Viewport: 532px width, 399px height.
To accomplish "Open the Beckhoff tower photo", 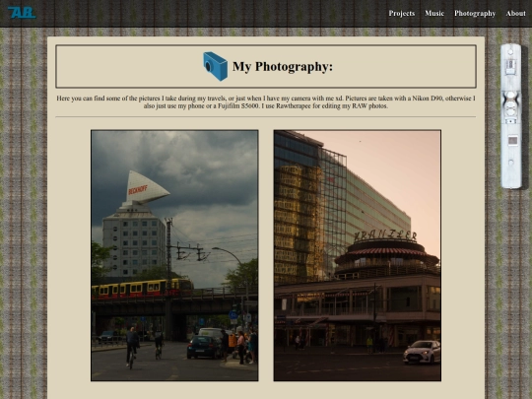I will point(174,255).
